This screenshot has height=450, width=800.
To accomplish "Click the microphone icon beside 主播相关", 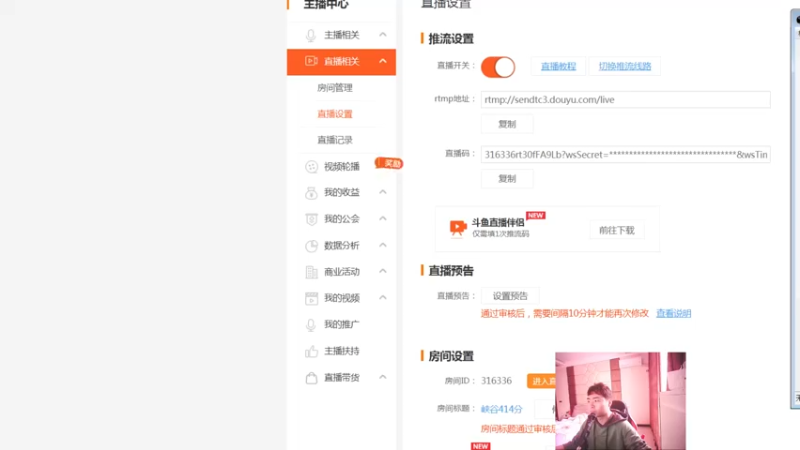I will click(311, 35).
